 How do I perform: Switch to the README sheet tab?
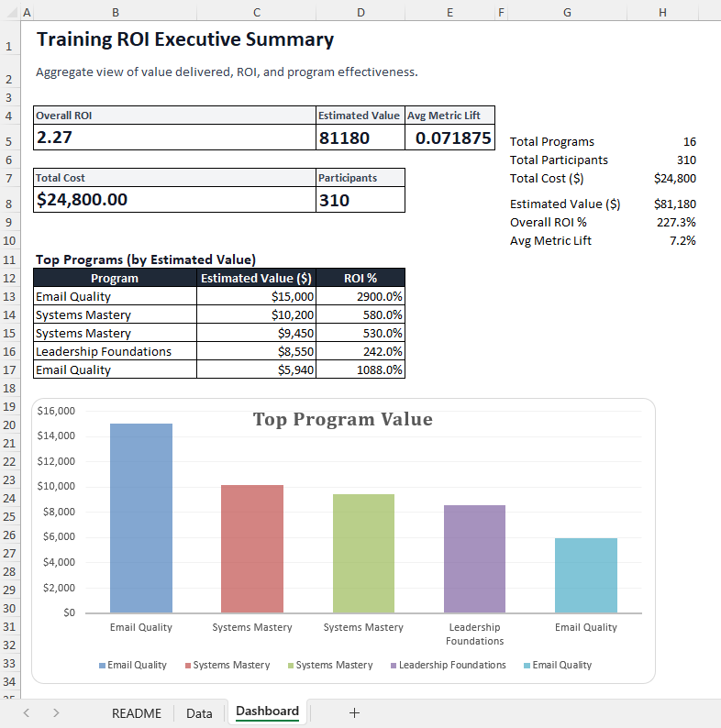(136, 713)
